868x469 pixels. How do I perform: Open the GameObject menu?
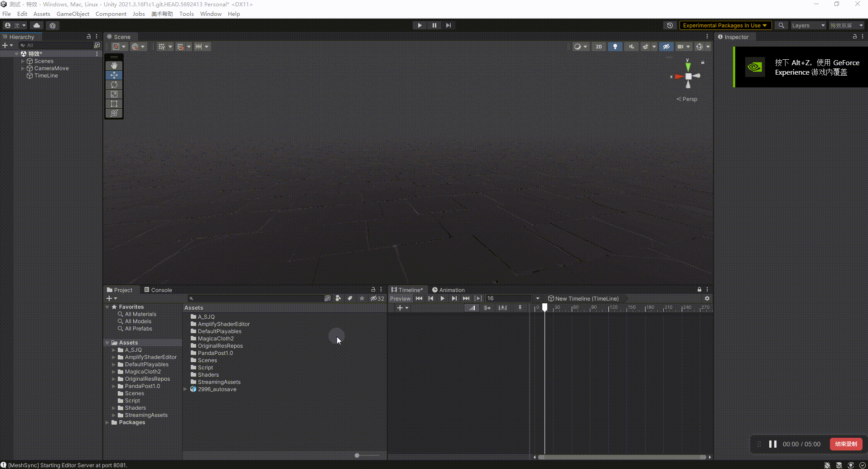click(72, 14)
